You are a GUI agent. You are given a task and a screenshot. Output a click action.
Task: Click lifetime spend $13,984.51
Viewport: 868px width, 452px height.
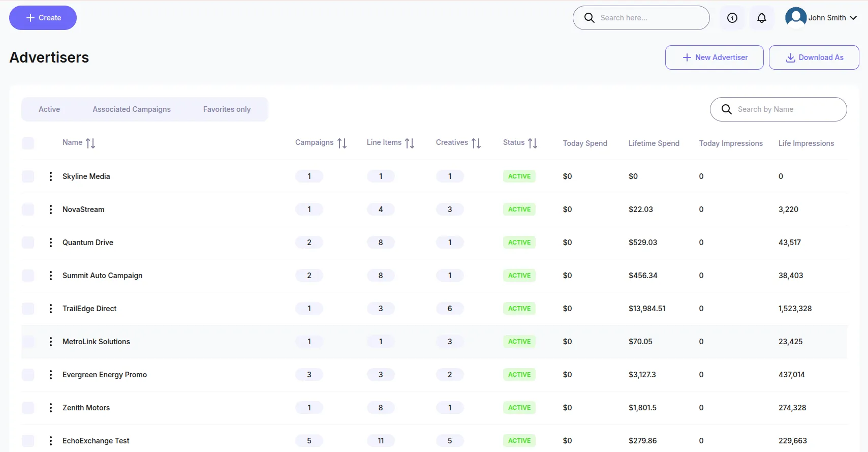(x=647, y=309)
